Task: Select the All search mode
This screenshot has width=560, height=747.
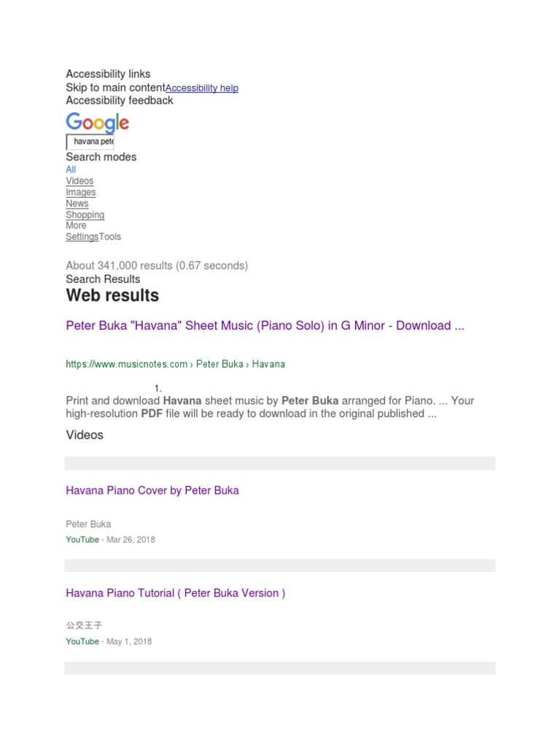Action: 71,169
